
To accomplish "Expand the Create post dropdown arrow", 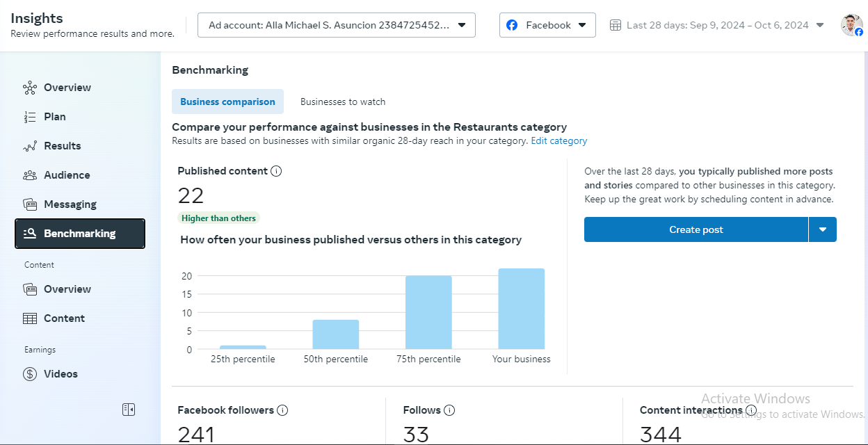I will (823, 229).
